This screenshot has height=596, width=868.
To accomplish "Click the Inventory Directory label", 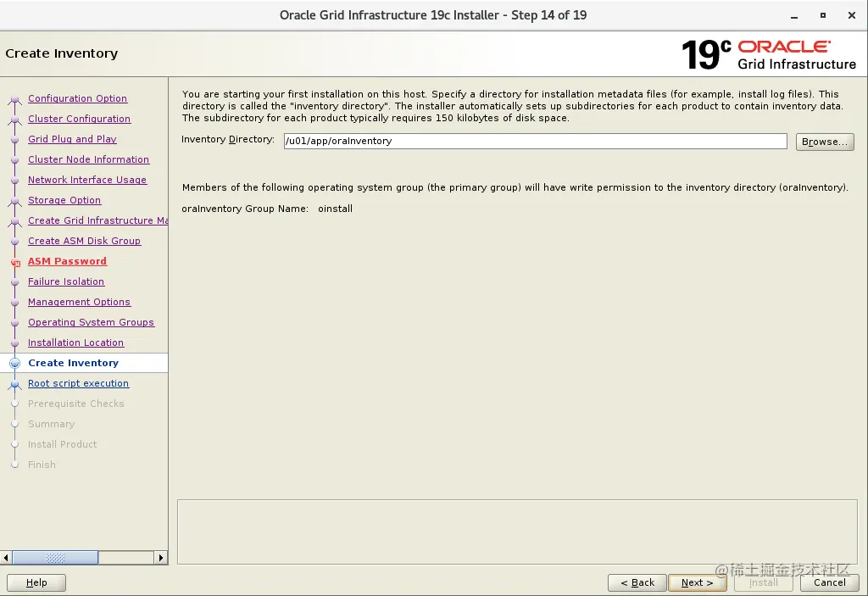I will point(228,140).
